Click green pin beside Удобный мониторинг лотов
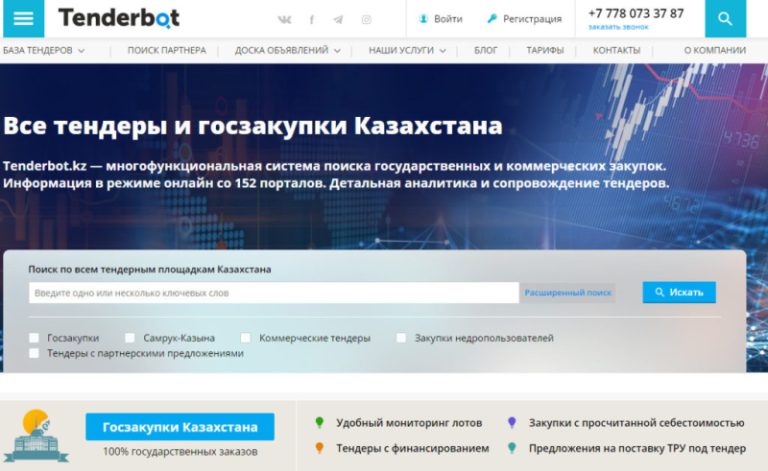This screenshot has height=471, width=768. (x=319, y=423)
